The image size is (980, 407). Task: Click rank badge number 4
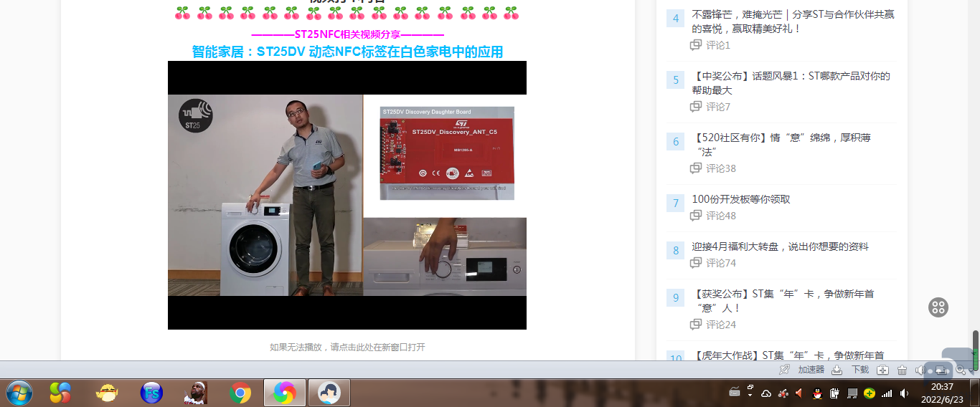click(x=676, y=19)
